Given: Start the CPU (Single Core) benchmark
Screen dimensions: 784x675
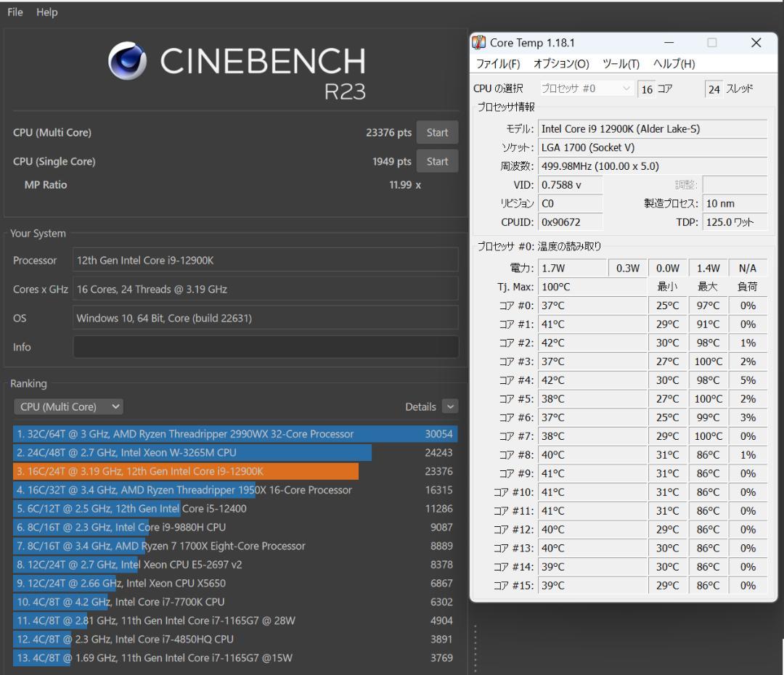Looking at the screenshot, I should (x=437, y=162).
